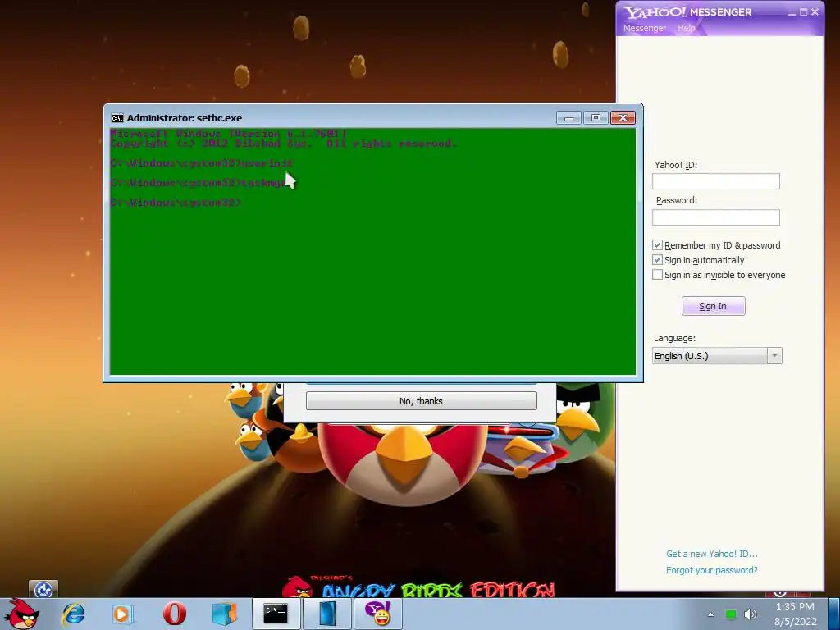Focus the Yahoo! ID input field
Screen dimensions: 840x630
click(715, 181)
